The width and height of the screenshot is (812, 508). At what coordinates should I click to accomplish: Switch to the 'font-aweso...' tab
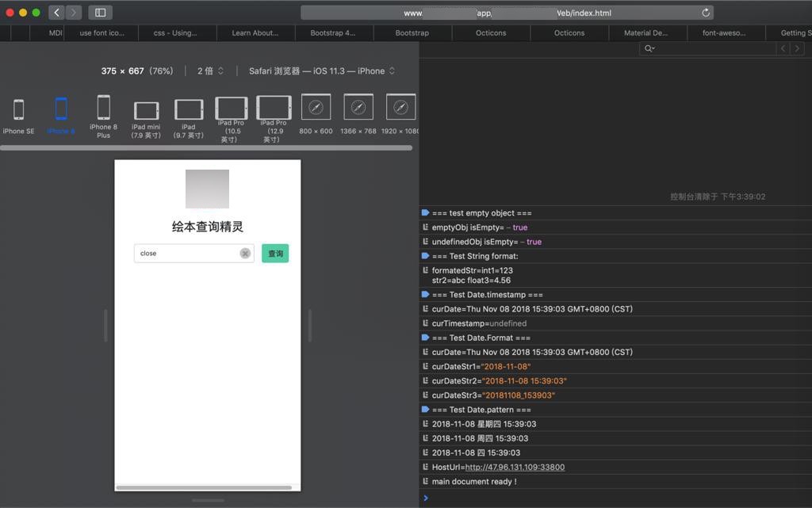point(724,32)
